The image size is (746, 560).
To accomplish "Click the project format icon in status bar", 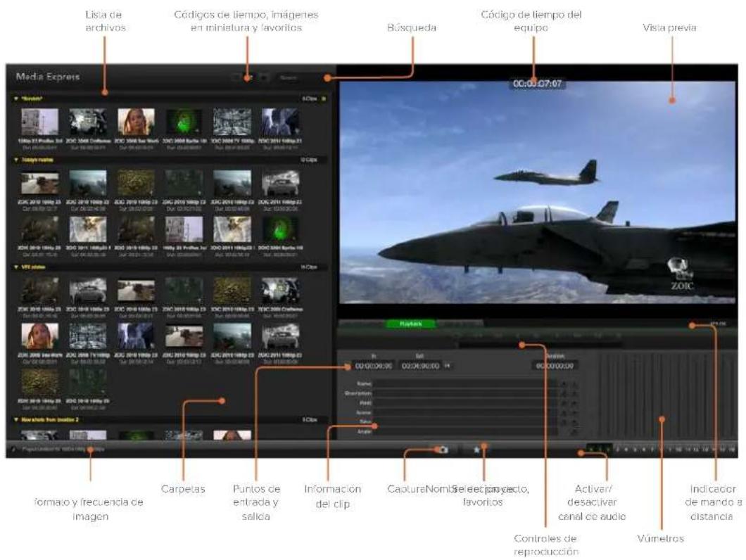I will point(14,449).
